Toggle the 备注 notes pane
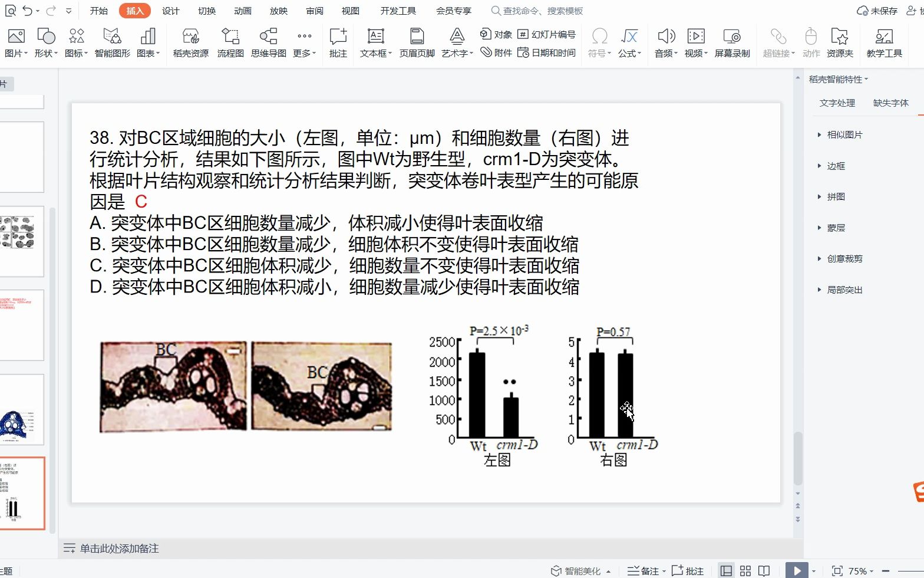Viewport: 924px width, 578px height. (x=646, y=570)
